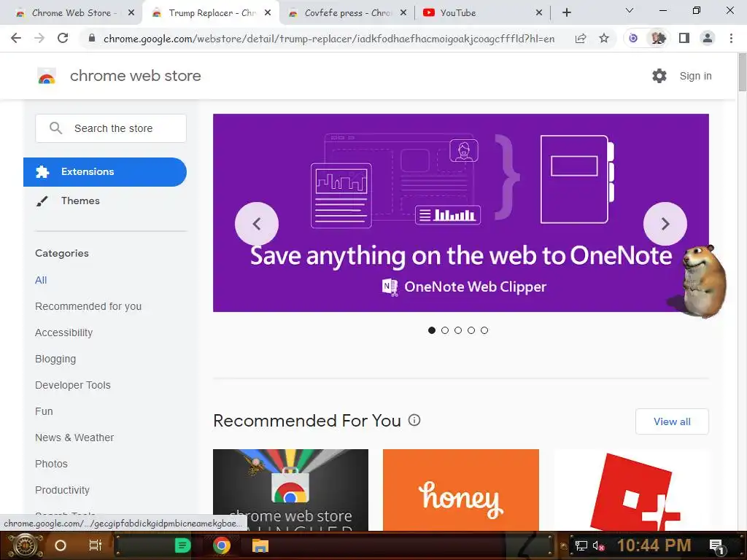
Task: Bookmark this page with star icon
Action: coord(604,38)
